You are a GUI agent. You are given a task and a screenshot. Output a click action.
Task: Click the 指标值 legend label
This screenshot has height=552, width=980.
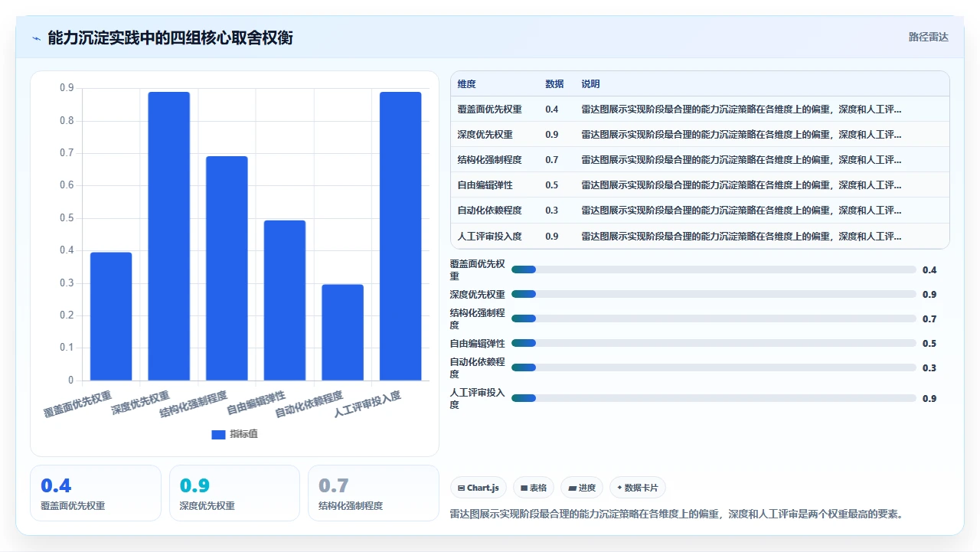coord(243,434)
